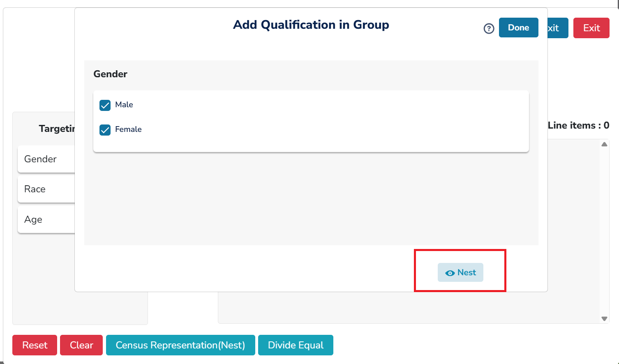Click the scroll down arrow in line items panel
Screen dimensions: 619x364
pos(604,318)
